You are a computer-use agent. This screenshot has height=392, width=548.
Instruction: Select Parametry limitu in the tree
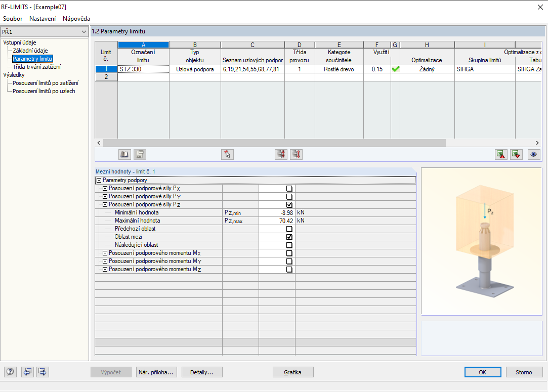32,59
